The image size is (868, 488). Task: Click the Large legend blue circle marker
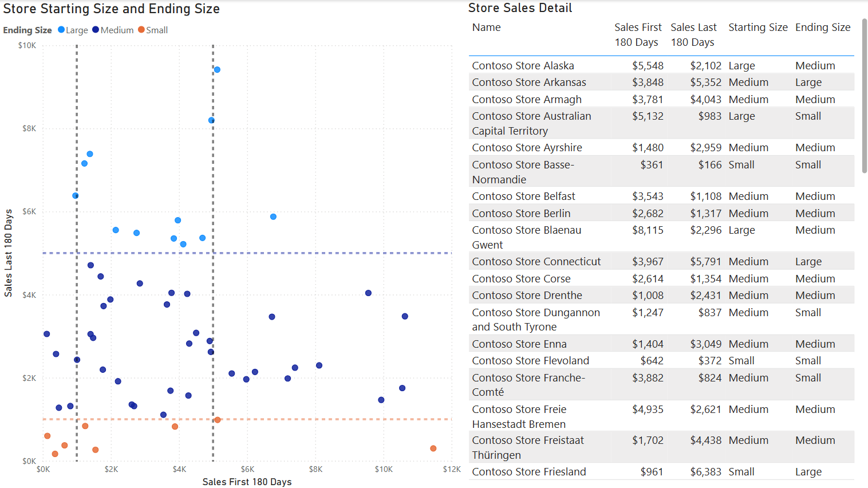tap(61, 30)
